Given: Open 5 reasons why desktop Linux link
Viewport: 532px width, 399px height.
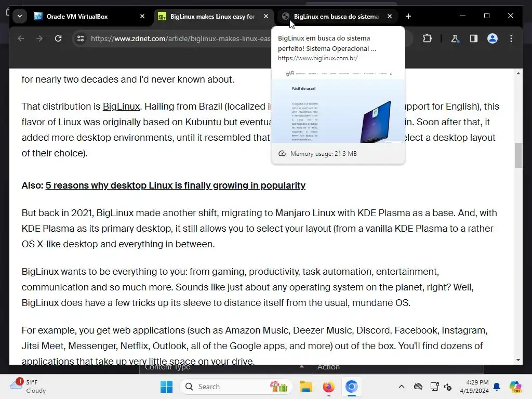Looking at the screenshot, I should point(176,185).
